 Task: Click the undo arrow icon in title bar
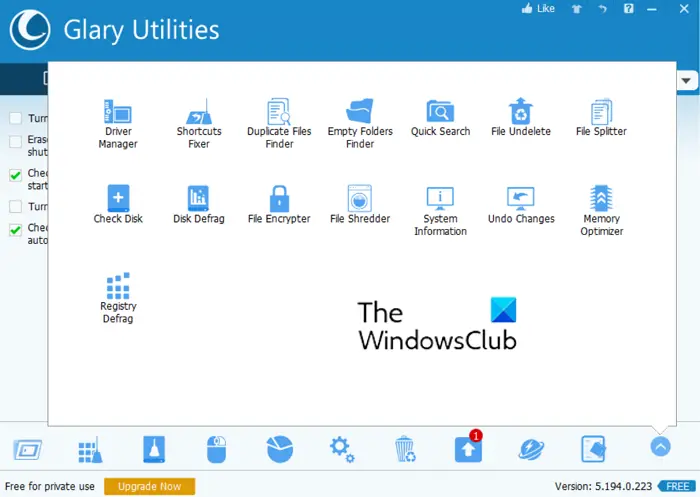click(x=603, y=9)
